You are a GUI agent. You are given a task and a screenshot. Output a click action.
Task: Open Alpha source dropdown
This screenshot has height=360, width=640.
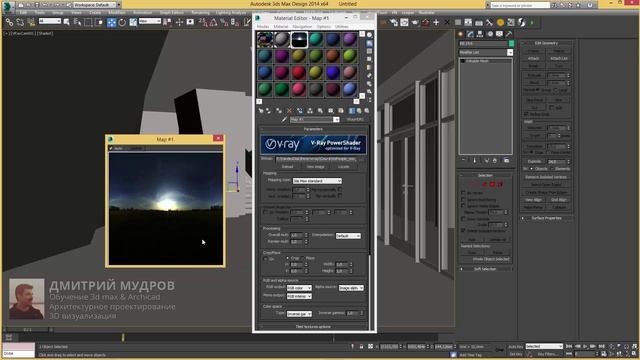(x=351, y=288)
